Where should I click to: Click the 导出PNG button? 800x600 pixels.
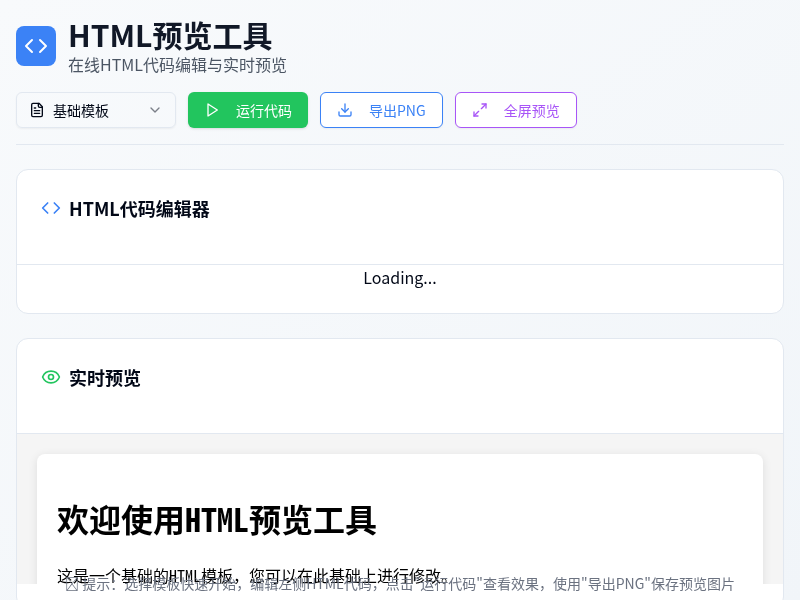tap(381, 110)
